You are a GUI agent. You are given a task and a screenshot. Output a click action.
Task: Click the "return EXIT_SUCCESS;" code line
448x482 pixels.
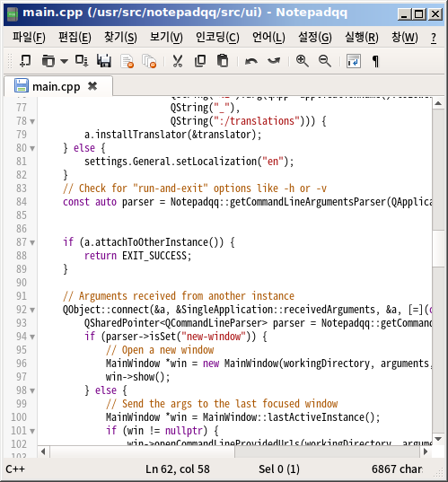[137, 256]
